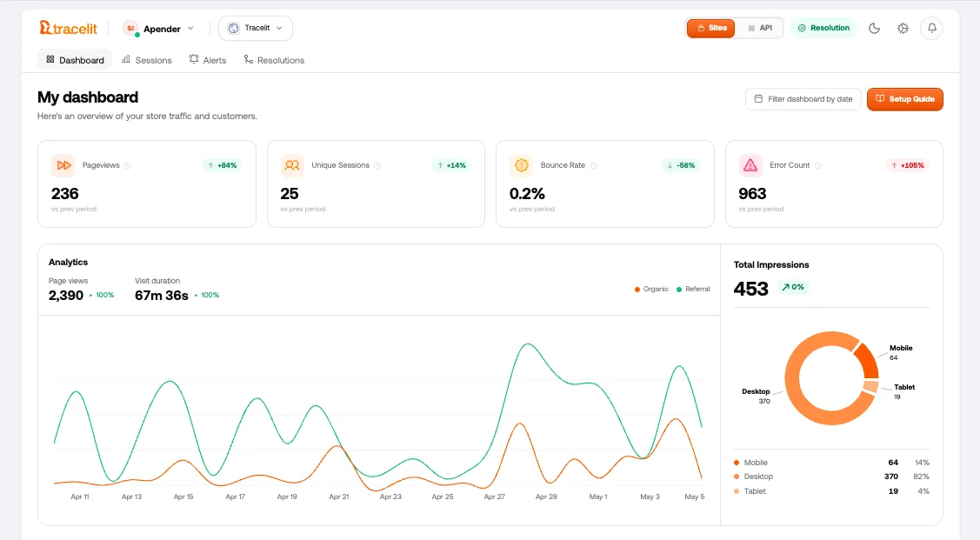
Task: Click the Apr 29 axis label
Action: [x=545, y=497]
